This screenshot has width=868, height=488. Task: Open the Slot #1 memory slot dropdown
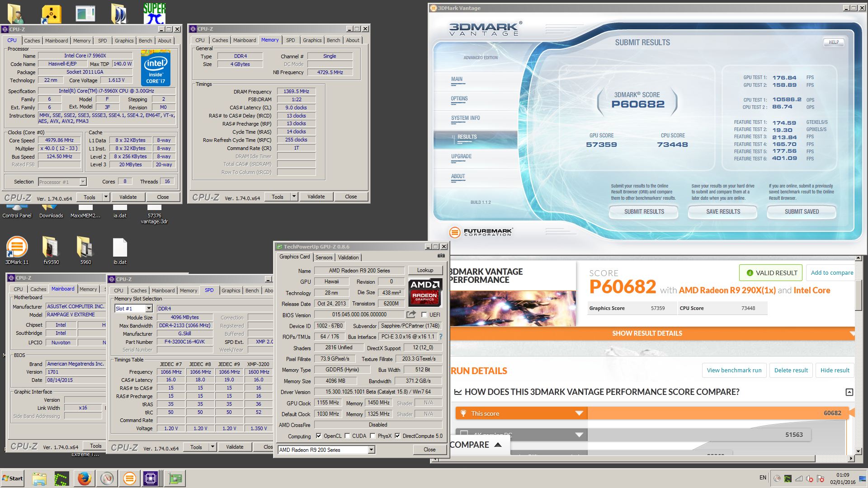point(148,308)
